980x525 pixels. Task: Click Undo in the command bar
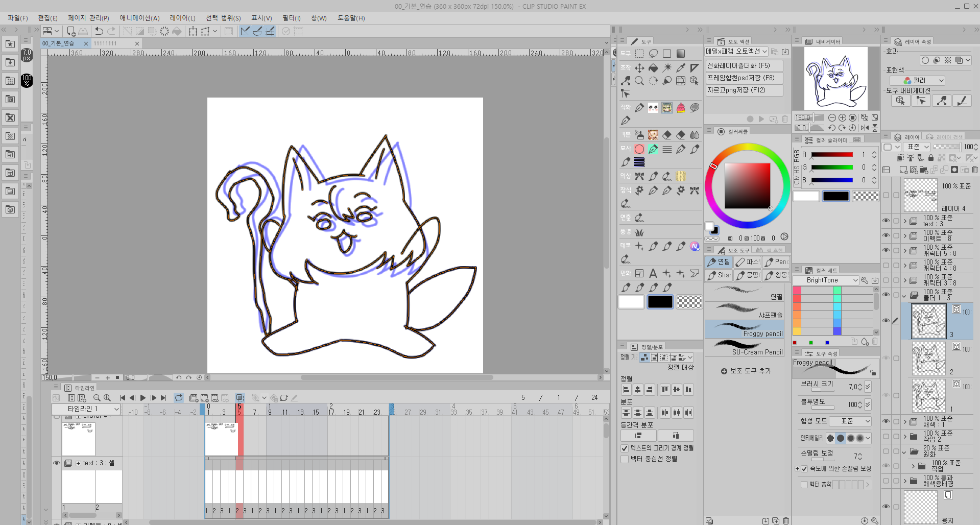99,31
